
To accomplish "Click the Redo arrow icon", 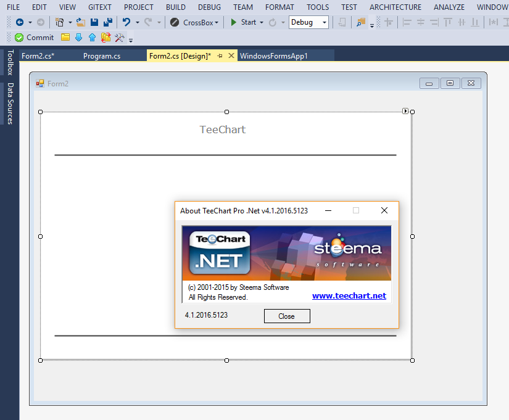I will (x=148, y=22).
